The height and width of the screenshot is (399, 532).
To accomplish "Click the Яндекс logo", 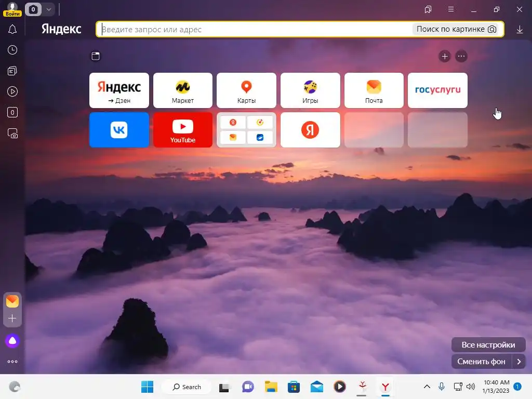I will point(61,29).
